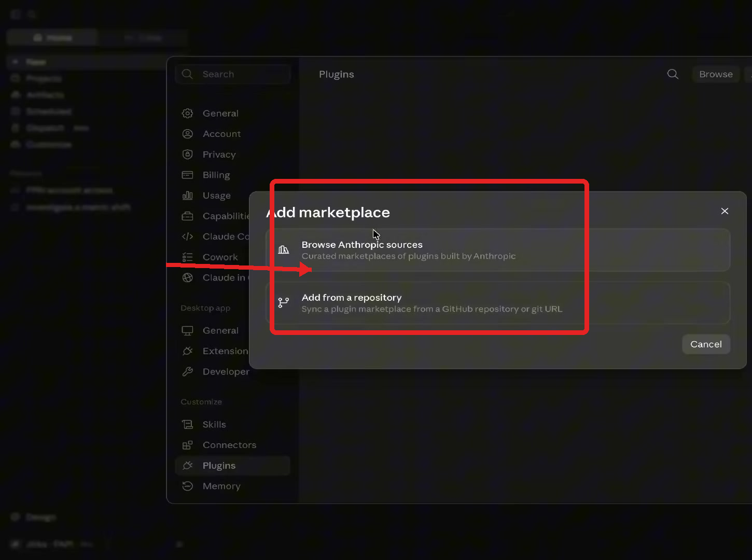752x560 pixels.
Task: Click the Browse button in Plugins header
Action: coord(716,74)
